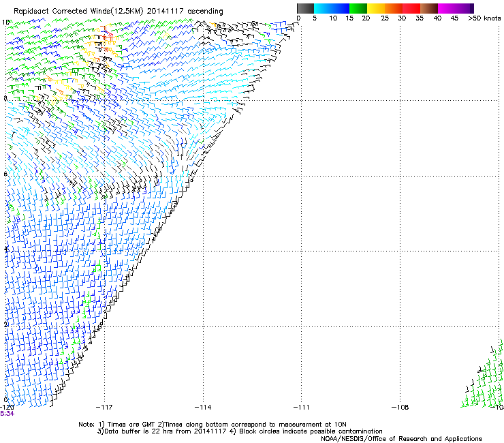Click the legend label '25'
The width and height of the screenshot is (504, 443).
tap(385, 18)
